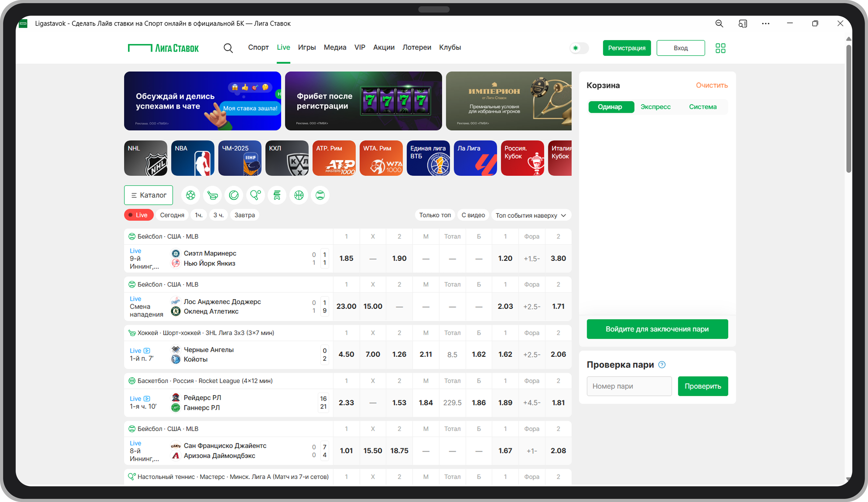The height and width of the screenshot is (502, 868).
Task: Click the Регистрация button
Action: [626, 48]
